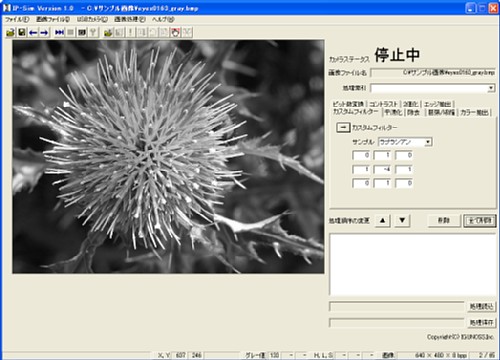Click the open folder toolbar icon
This screenshot has width=500, height=360.
(10, 32)
